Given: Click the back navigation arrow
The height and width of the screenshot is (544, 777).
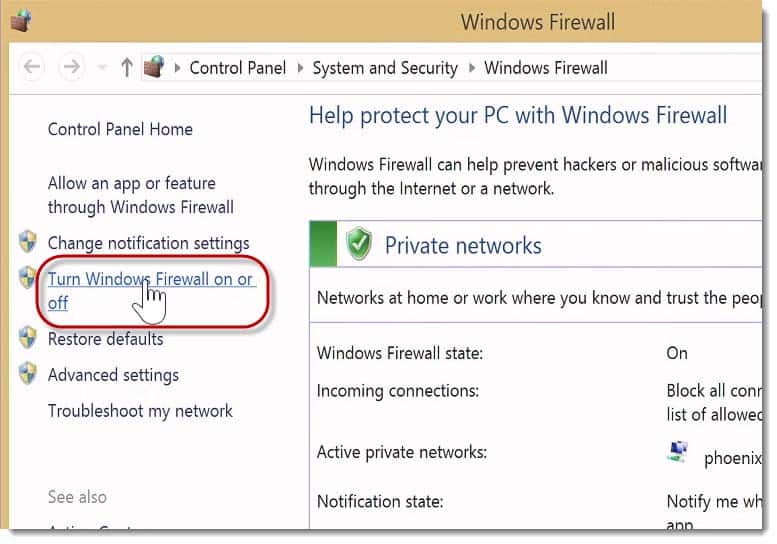Looking at the screenshot, I should coord(32,66).
